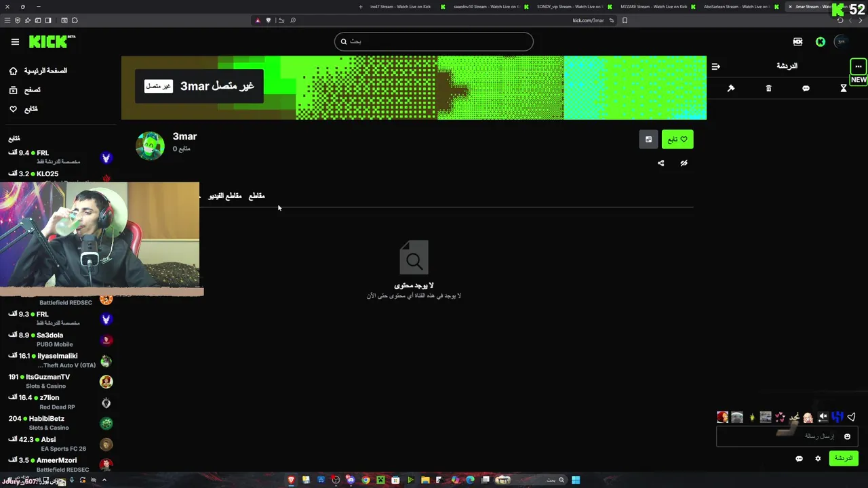Screen dimensions: 868x488
Task: Select the red-haired character emote
Action: [x=723, y=417]
